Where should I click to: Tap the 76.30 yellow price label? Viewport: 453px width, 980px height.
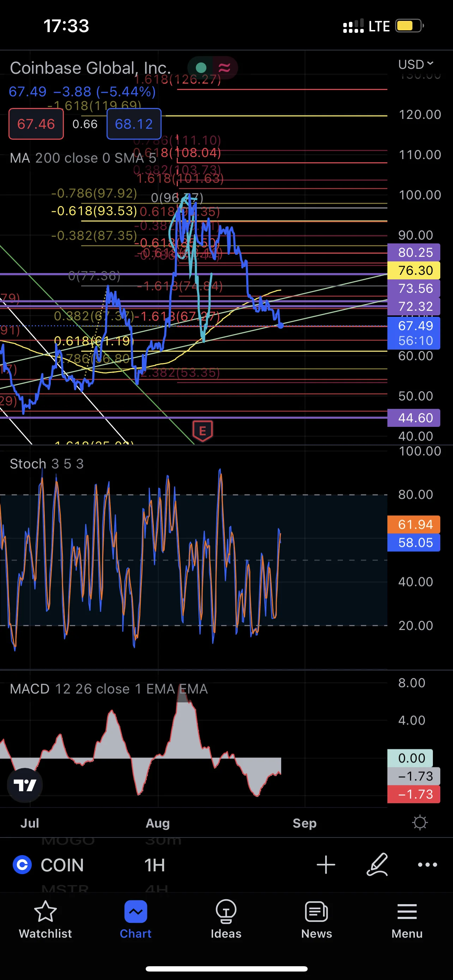tap(413, 270)
